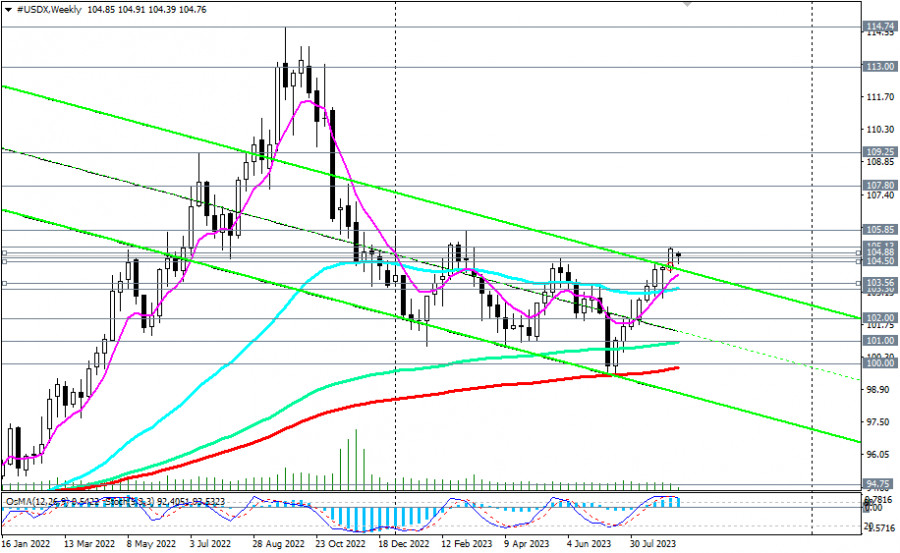900x553 pixels.
Task: Click the 111.70 price axis value
Action: [x=880, y=97]
